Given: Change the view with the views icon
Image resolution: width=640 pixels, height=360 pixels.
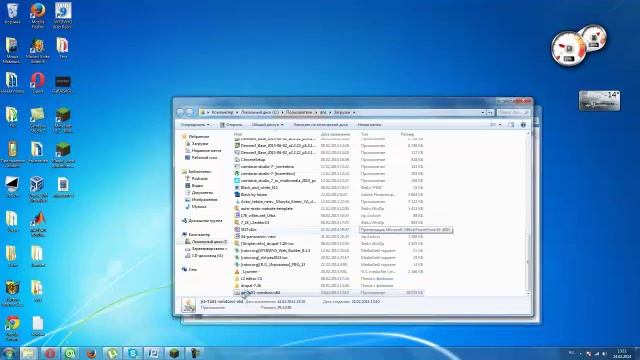Looking at the screenshot, I should pyautogui.click(x=493, y=124).
